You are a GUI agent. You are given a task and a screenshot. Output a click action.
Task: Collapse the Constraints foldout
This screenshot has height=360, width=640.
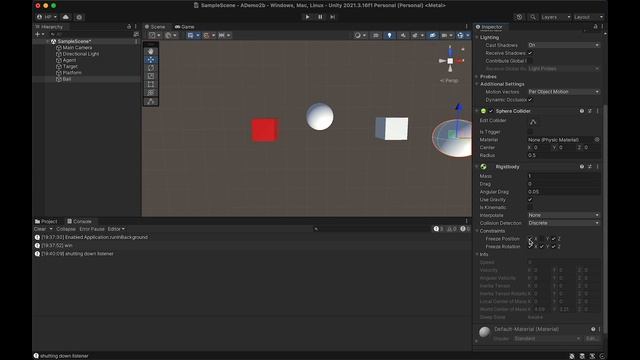click(x=477, y=231)
